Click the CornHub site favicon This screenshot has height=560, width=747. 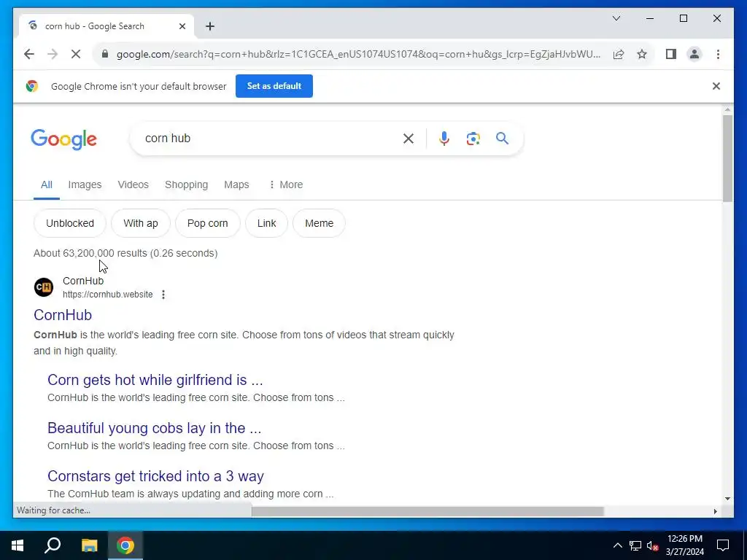(x=44, y=287)
